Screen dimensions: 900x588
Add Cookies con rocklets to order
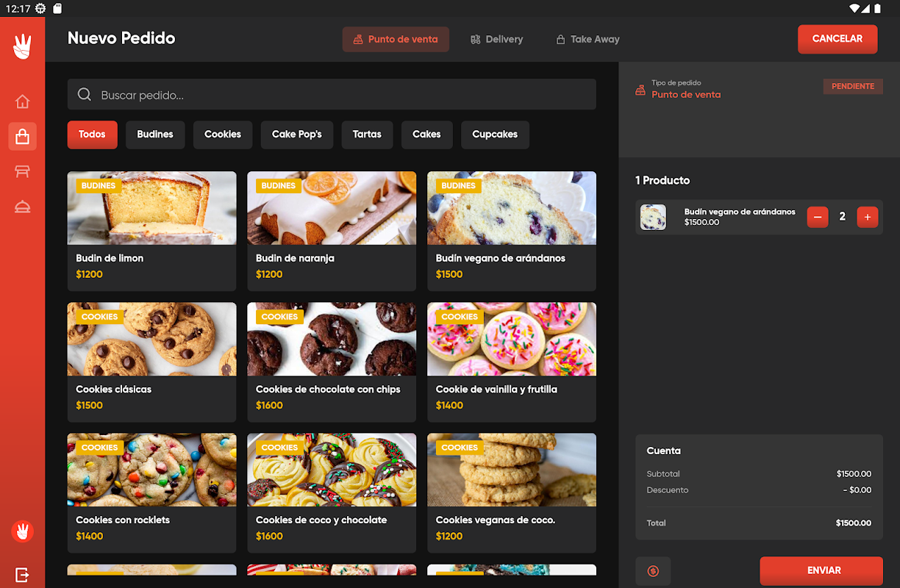tap(152, 493)
